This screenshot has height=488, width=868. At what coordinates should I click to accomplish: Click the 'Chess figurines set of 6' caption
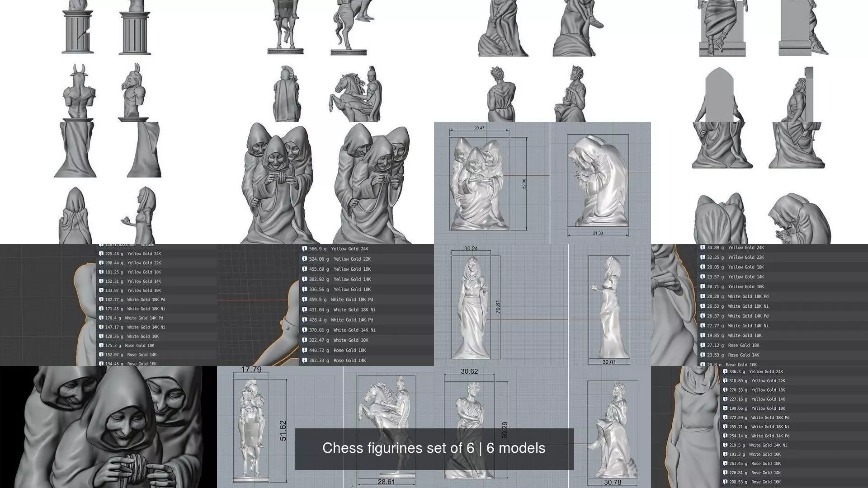(x=434, y=448)
